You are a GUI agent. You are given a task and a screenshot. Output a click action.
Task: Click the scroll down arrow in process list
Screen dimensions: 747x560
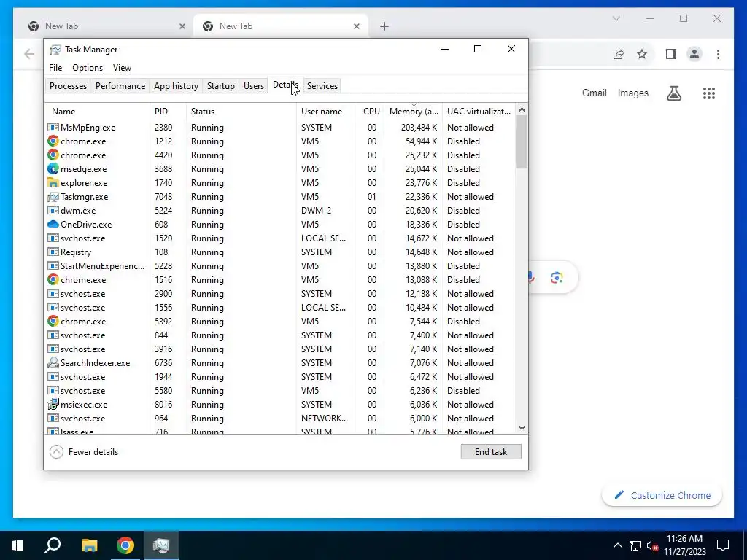pos(522,427)
